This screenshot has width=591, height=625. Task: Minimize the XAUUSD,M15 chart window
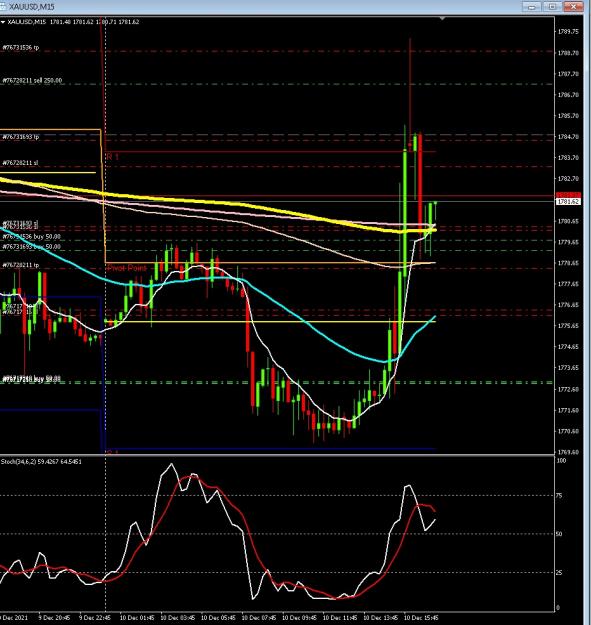click(531, 6)
